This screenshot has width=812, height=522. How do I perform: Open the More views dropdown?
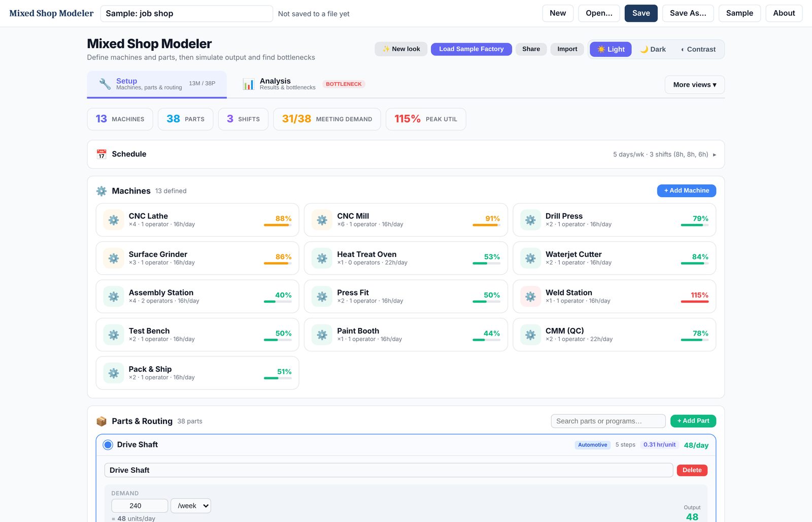coord(695,85)
